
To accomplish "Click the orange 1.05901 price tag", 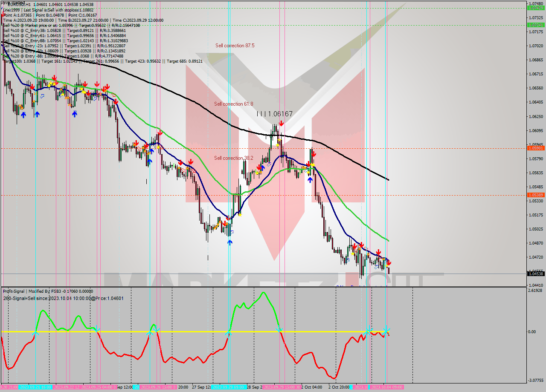I will (x=536, y=148).
